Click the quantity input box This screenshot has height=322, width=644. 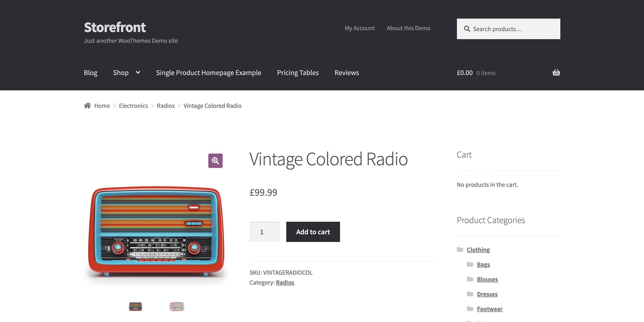(264, 232)
